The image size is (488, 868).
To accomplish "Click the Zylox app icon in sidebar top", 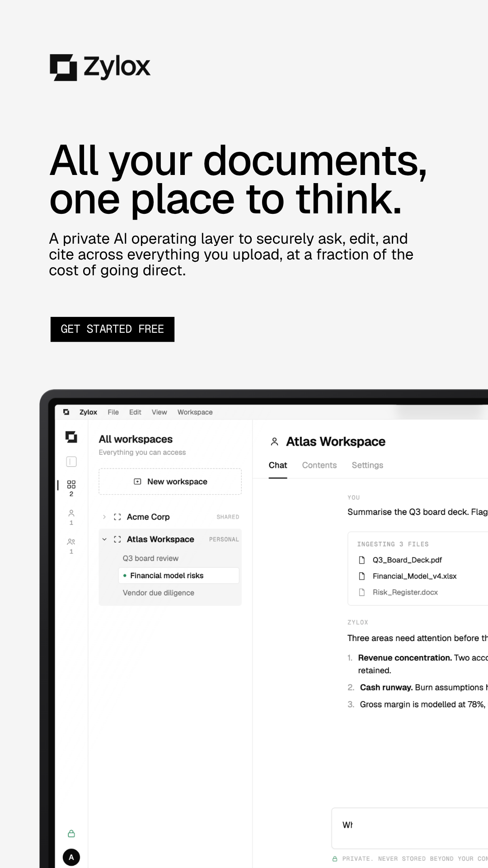I will [x=71, y=437].
